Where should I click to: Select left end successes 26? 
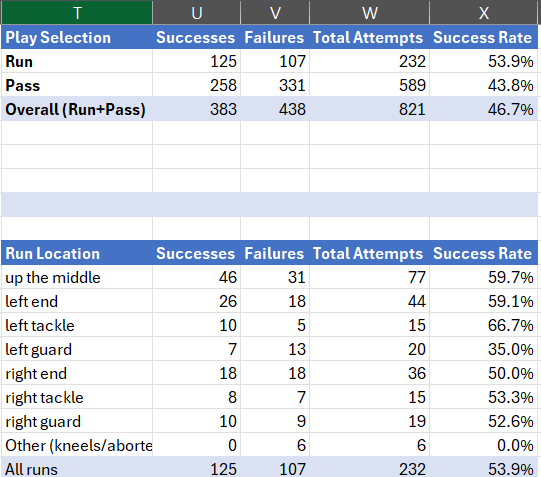tap(197, 301)
